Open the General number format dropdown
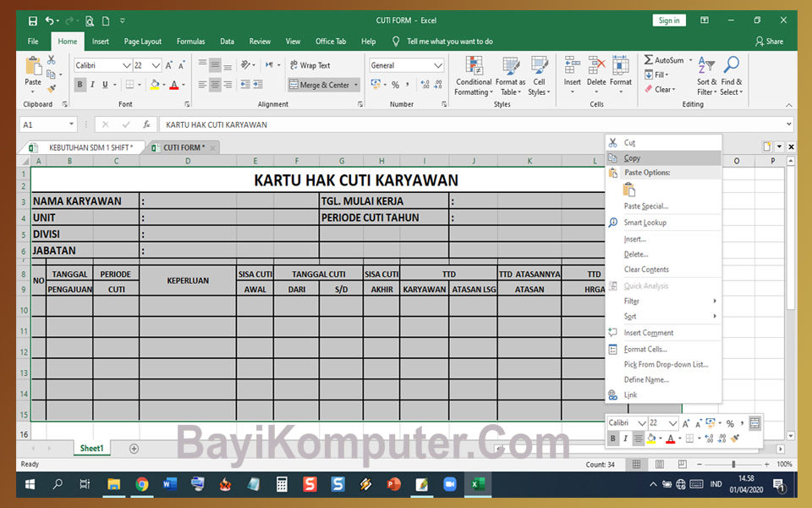The image size is (812, 508). (437, 65)
